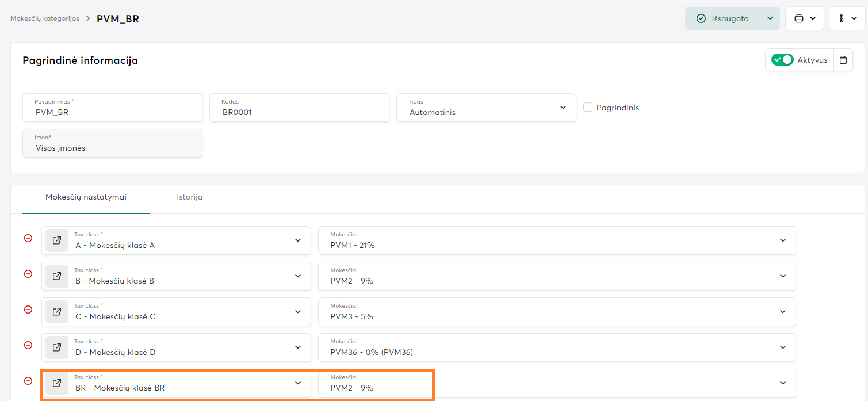The width and height of the screenshot is (868, 401).
Task: Click the Kodas field with BR0001
Action: click(x=299, y=108)
